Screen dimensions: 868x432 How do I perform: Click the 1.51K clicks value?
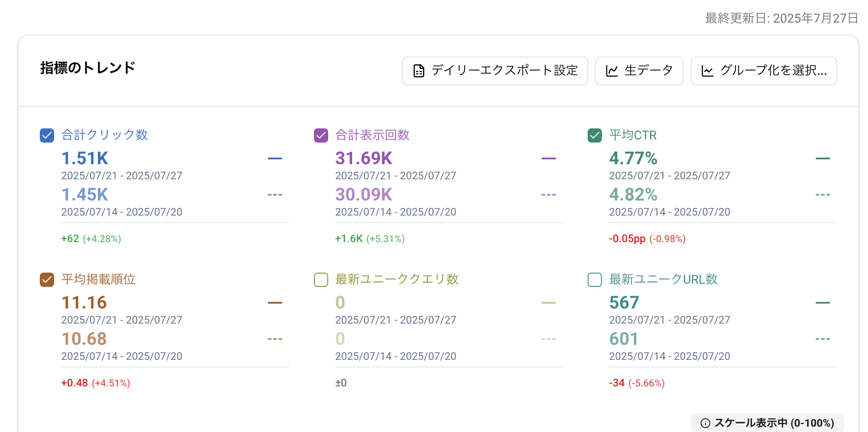pos(85,158)
